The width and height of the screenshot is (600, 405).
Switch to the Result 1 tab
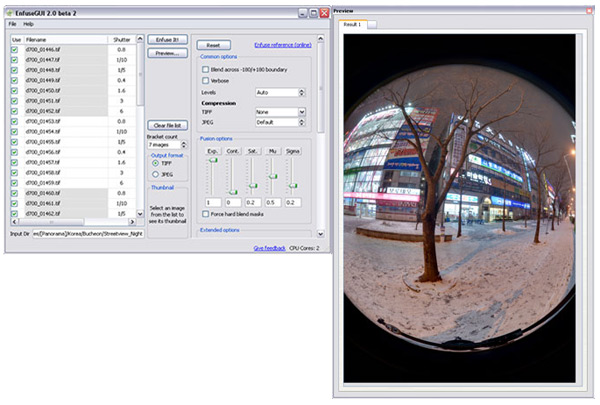coord(352,24)
